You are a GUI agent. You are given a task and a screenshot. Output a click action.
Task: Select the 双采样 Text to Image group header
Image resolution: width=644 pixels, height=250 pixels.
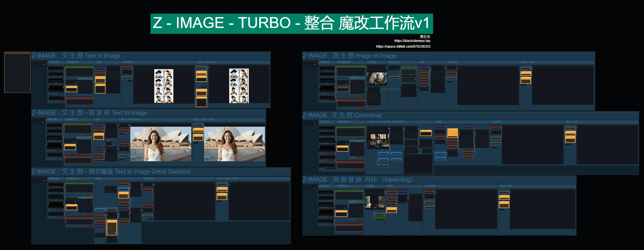[x=89, y=113]
